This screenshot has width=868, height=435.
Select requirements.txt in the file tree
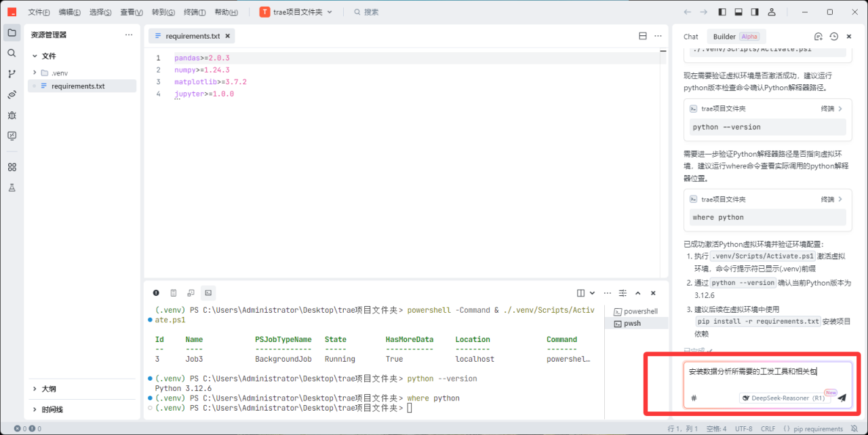click(x=82, y=86)
